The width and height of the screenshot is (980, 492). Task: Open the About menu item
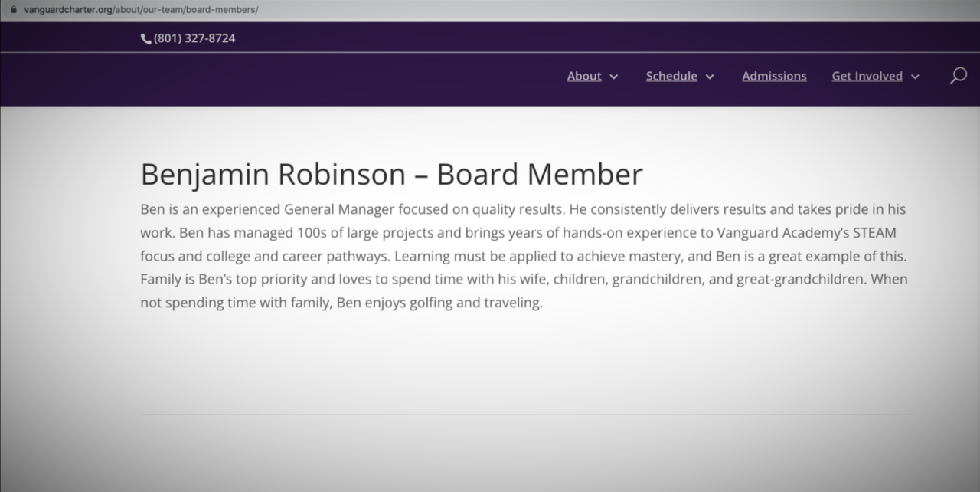coord(584,76)
